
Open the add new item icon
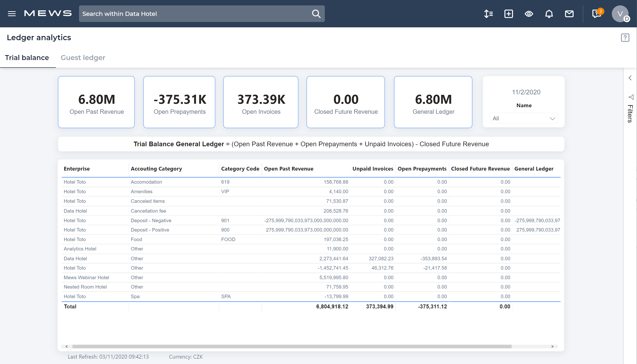[508, 14]
